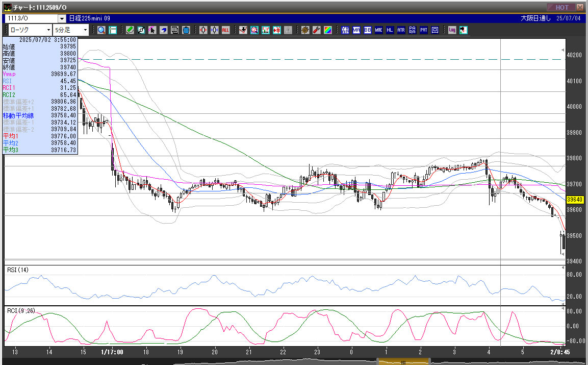588x365 pixels.
Task: Click the down-arrow chart icon
Action: click(243, 30)
